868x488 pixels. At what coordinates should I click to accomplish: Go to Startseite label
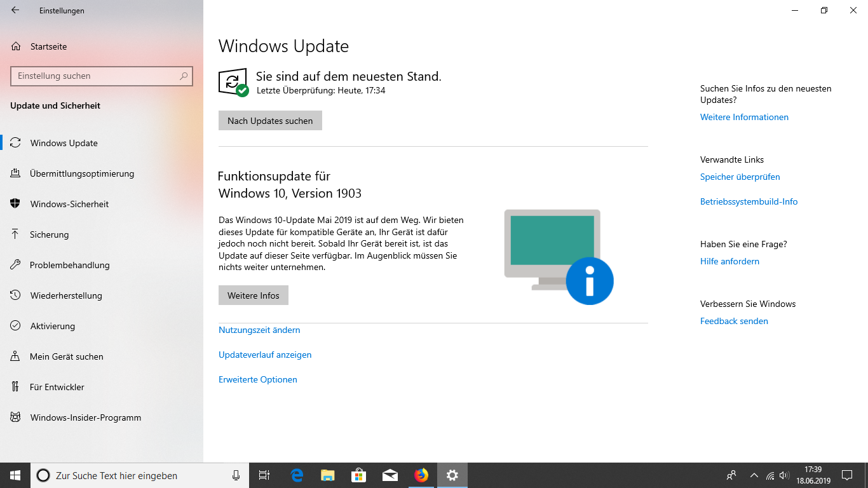(x=48, y=46)
